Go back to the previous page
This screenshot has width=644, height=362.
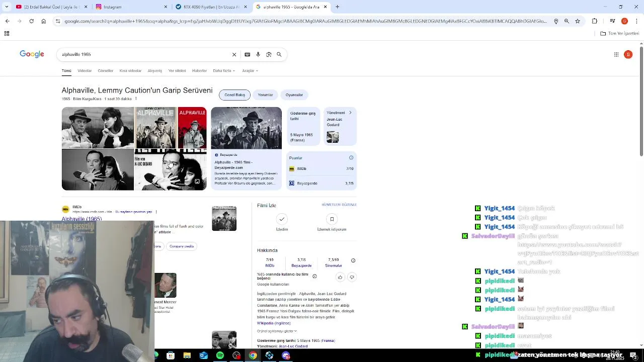(7, 21)
